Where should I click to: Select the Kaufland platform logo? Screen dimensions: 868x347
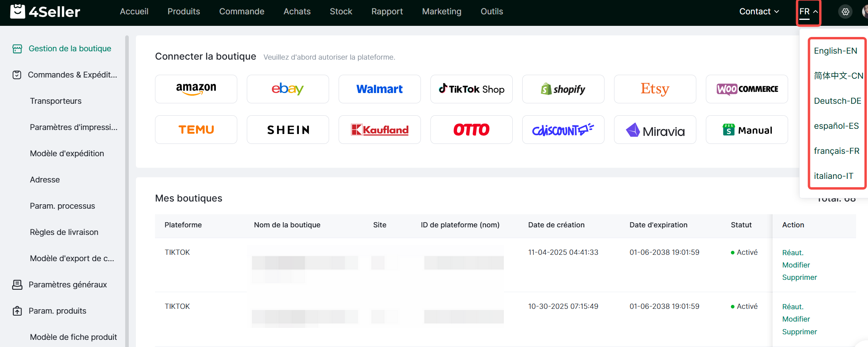[x=380, y=130]
